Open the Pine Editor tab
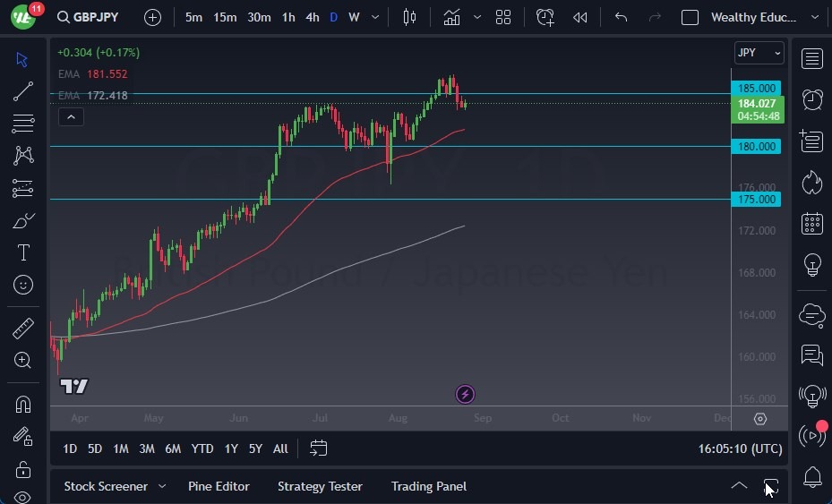Viewport: 832px width, 504px height. (219, 486)
